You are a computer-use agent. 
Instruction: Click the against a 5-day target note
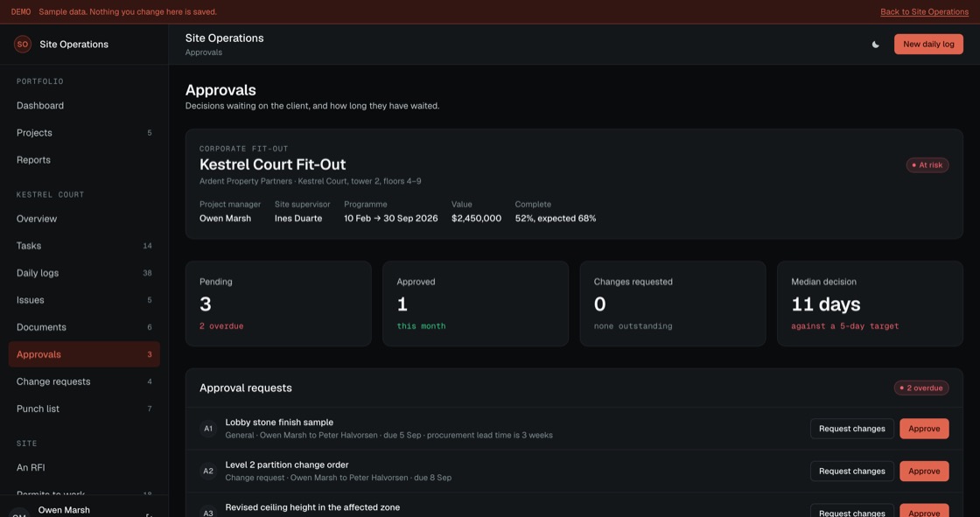coord(845,326)
